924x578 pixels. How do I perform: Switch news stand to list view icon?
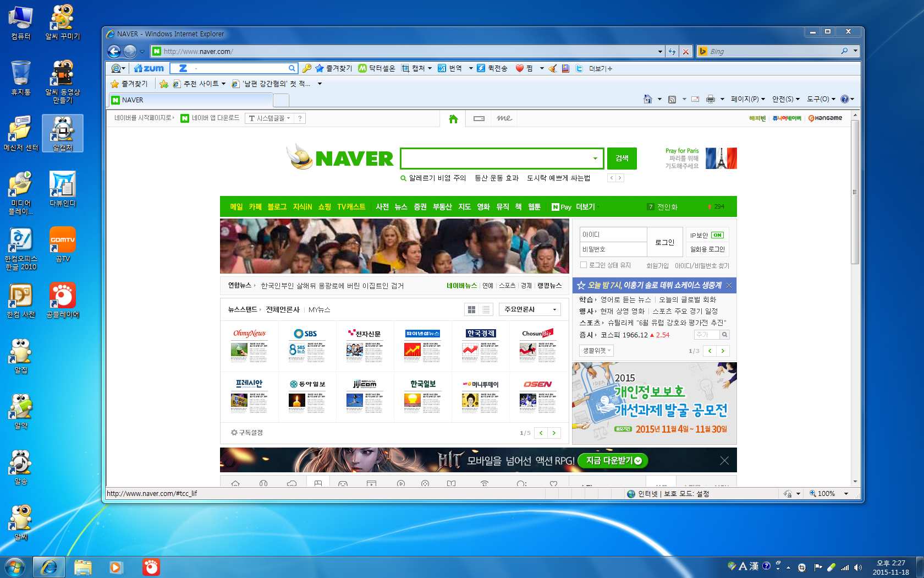coord(486,310)
